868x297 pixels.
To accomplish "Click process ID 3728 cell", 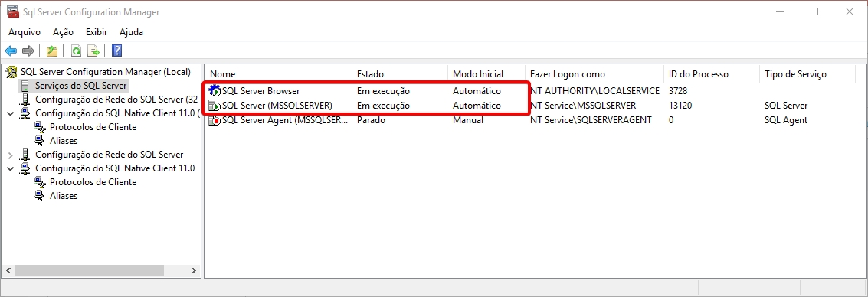I will point(677,90).
